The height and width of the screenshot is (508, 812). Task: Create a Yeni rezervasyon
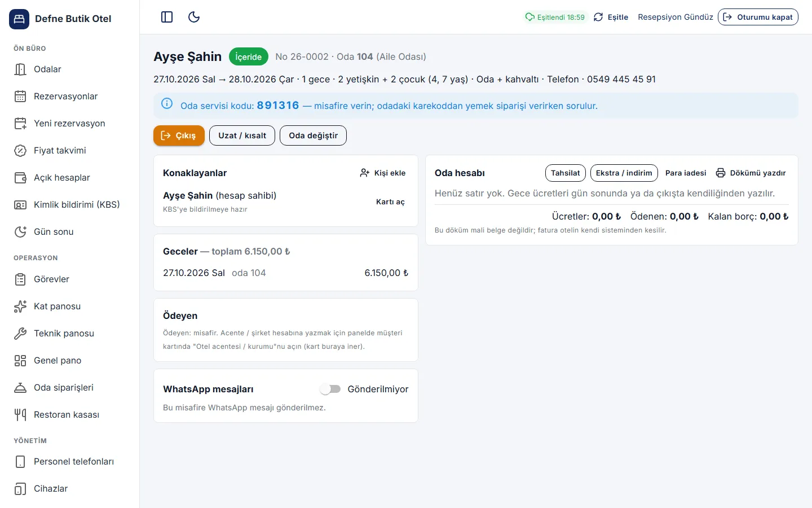[70, 124]
